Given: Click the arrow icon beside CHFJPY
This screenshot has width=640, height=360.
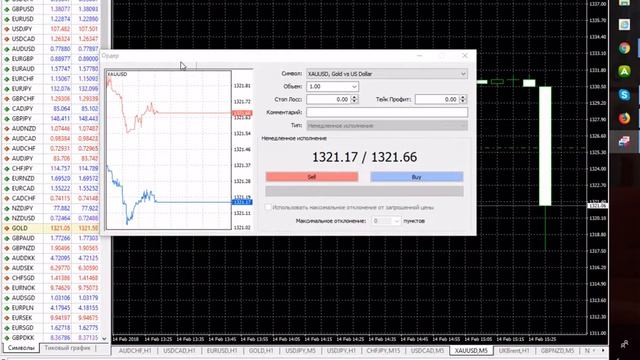Looking at the screenshot, I should [7, 169].
